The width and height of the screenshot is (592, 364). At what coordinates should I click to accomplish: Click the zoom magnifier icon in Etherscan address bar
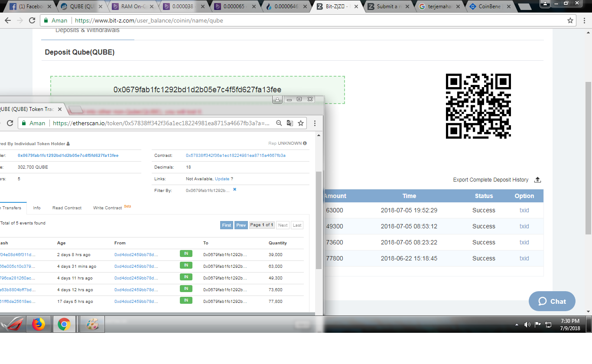coord(279,123)
